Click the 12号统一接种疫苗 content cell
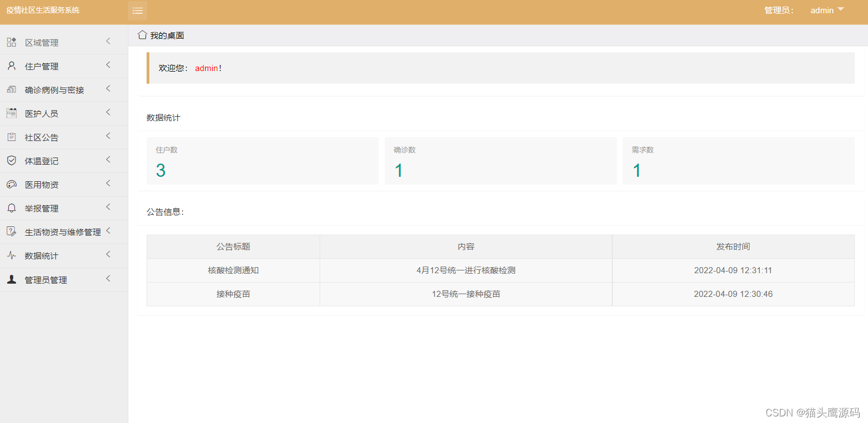The image size is (868, 423). tap(466, 294)
